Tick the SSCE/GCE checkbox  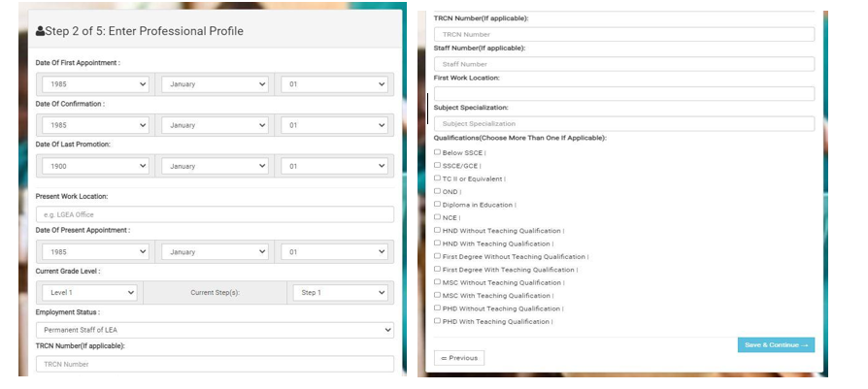click(438, 166)
